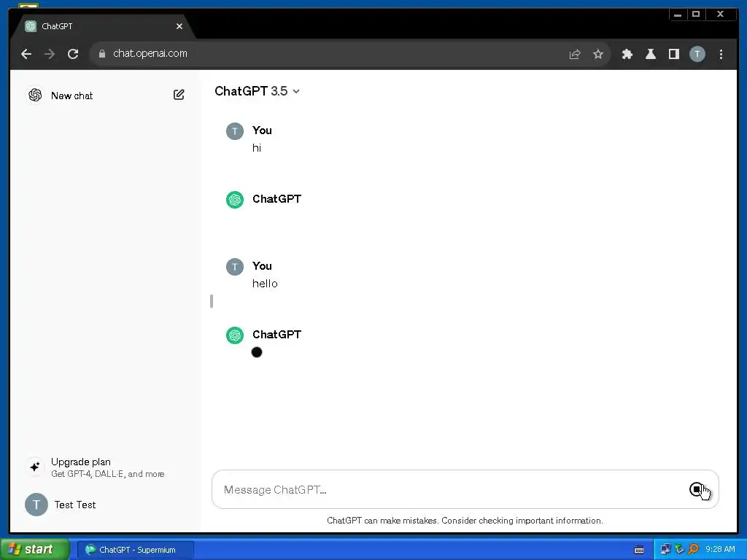Image resolution: width=747 pixels, height=560 pixels.
Task: Click the on-screen keyboard taskbar icon
Action: tap(639, 550)
